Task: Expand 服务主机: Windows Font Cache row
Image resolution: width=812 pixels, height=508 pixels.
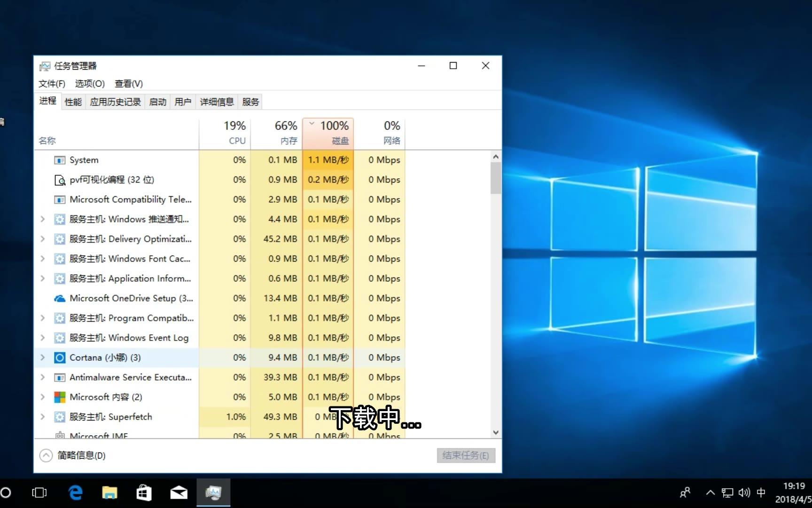Action: [43, 259]
